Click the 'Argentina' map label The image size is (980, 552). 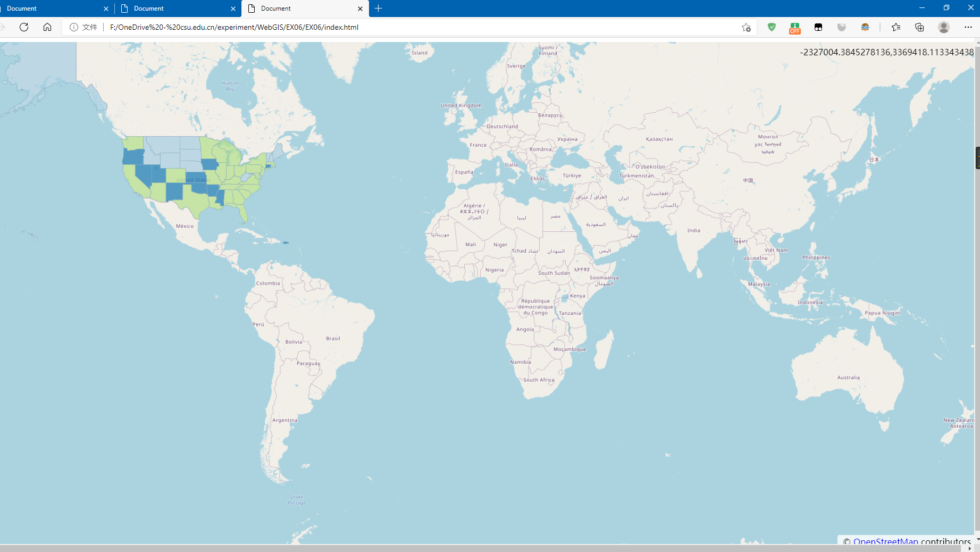click(284, 420)
